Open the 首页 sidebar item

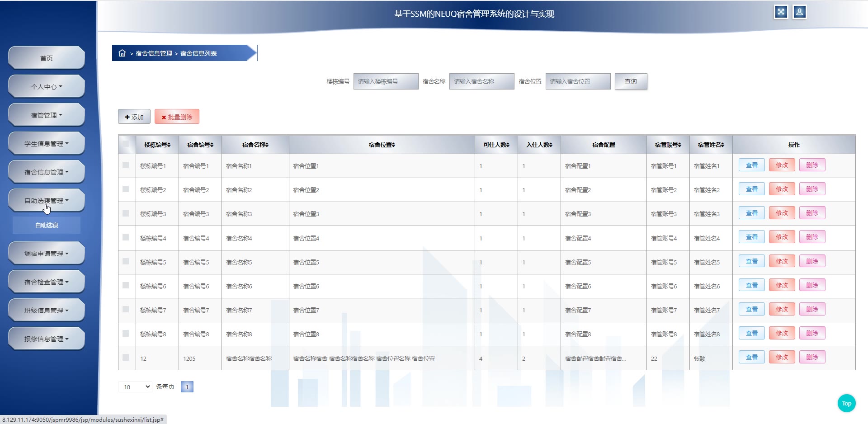point(47,58)
